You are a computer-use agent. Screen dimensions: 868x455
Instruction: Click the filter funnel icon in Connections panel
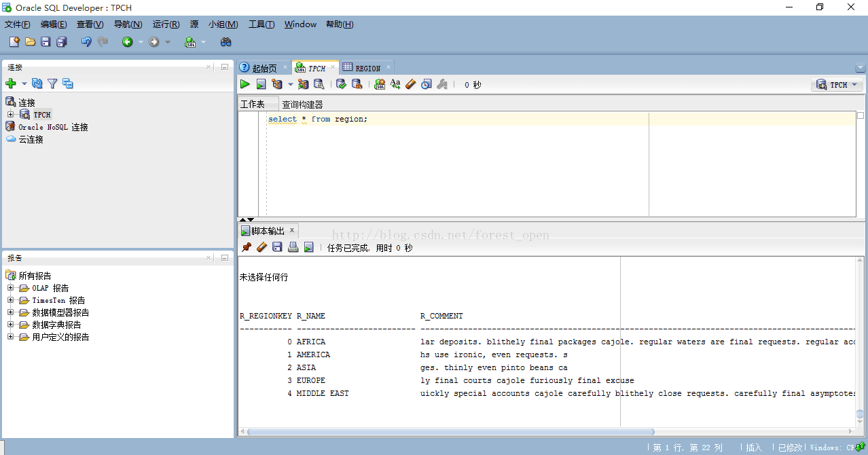pos(52,84)
